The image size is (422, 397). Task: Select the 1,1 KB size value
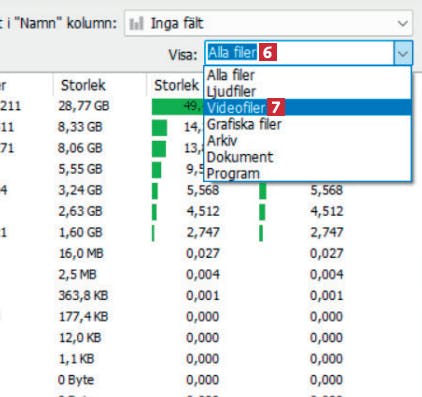(x=76, y=359)
